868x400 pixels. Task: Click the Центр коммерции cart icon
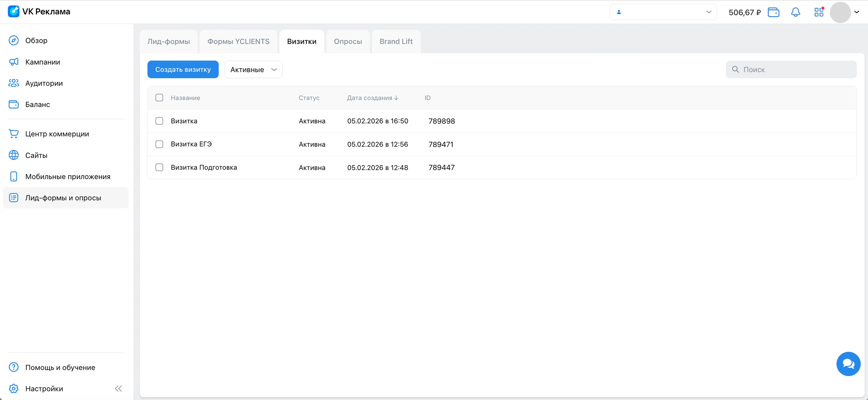(14, 134)
